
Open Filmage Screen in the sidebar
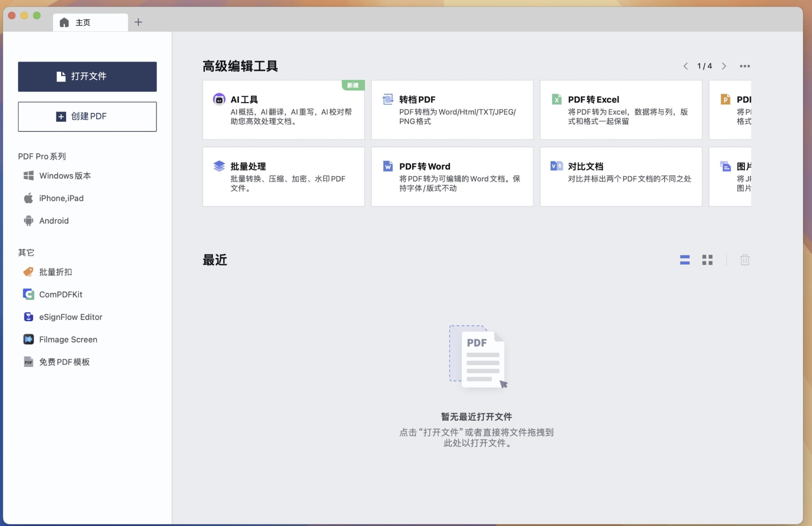point(68,339)
